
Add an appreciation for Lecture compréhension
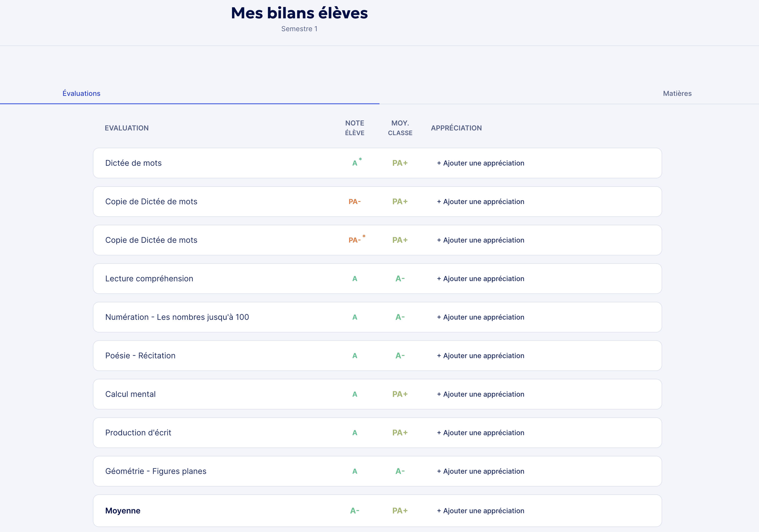[480, 279]
